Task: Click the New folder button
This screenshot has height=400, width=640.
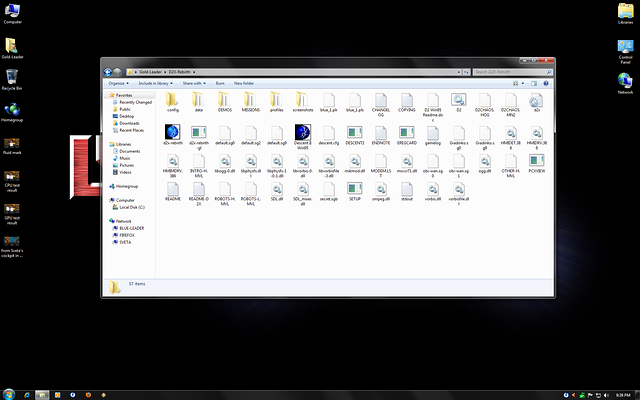Action: click(244, 83)
